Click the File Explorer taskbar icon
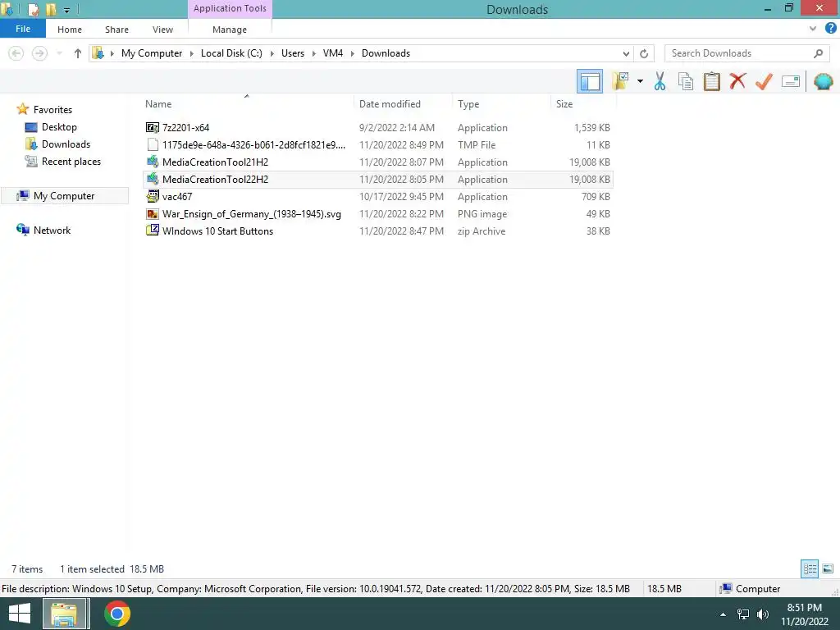The width and height of the screenshot is (840, 630). [x=64, y=614]
